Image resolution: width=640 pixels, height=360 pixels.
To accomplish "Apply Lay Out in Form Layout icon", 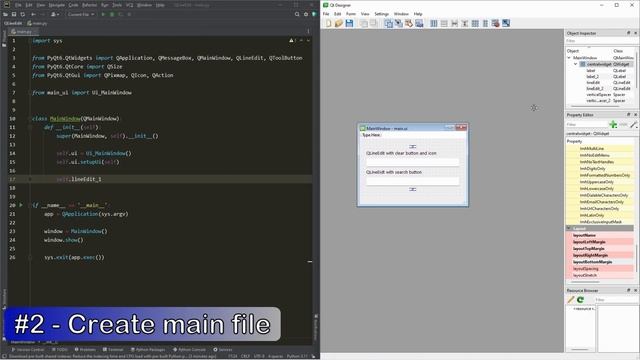I will coord(485,24).
